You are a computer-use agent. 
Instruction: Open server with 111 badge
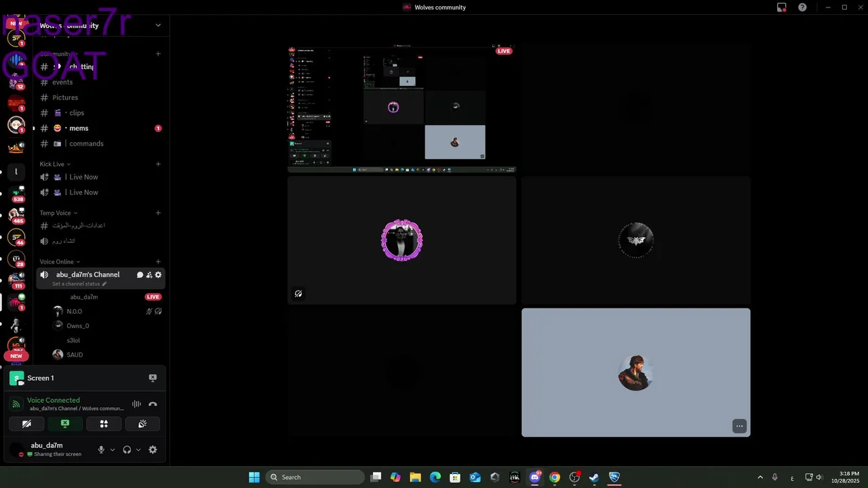pos(16,281)
